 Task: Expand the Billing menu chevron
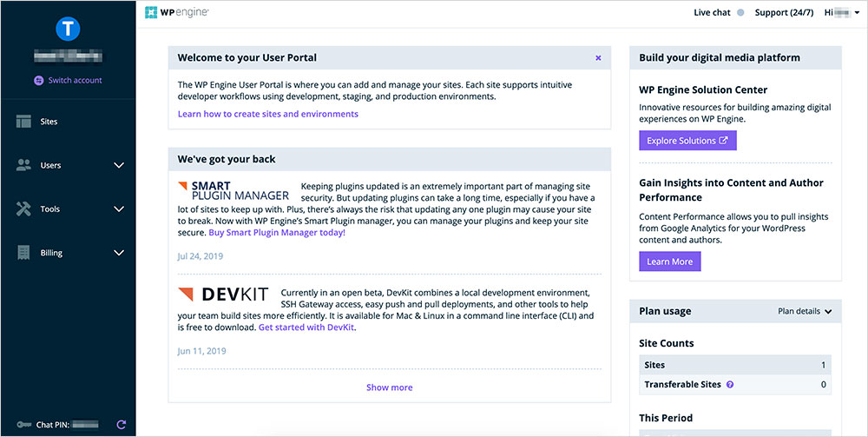(120, 253)
